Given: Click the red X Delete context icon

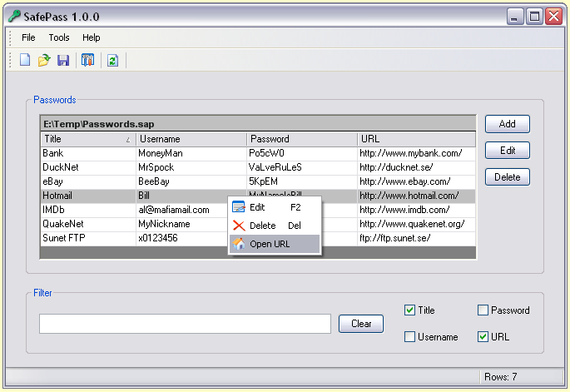Looking at the screenshot, I should (239, 226).
